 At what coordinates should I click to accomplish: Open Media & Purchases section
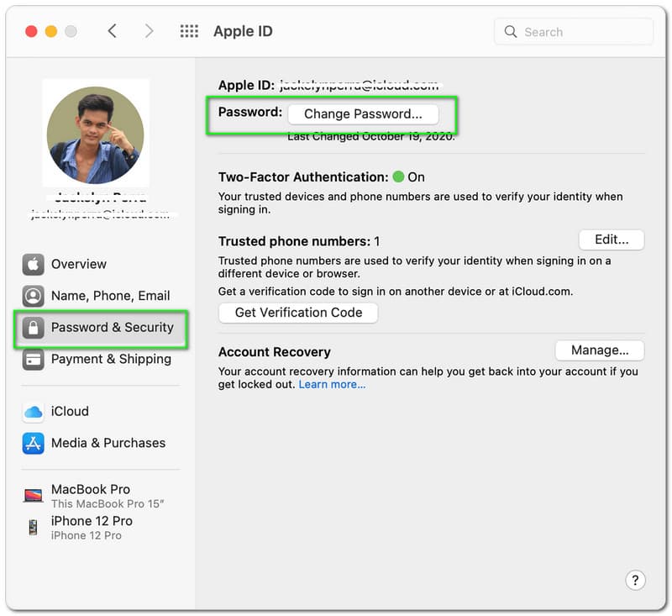point(100,443)
